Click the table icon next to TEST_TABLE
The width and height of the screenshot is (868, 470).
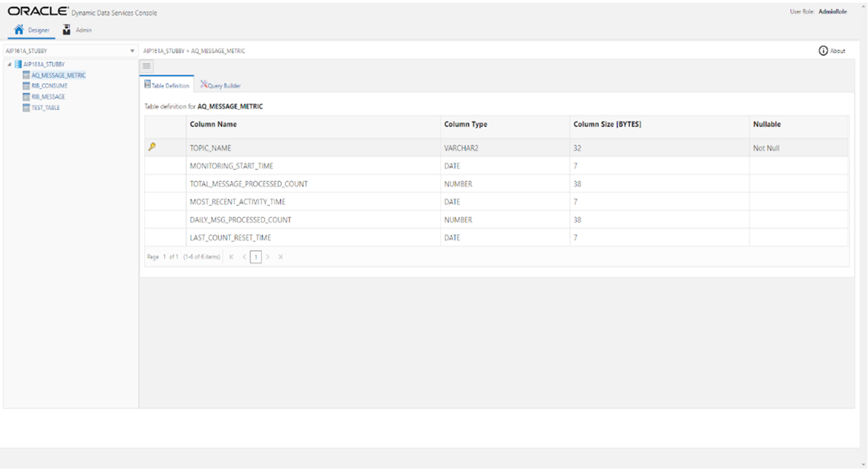[25, 107]
